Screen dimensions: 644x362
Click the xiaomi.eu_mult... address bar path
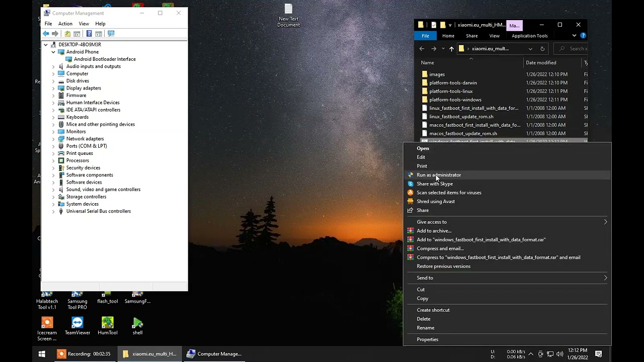point(490,49)
